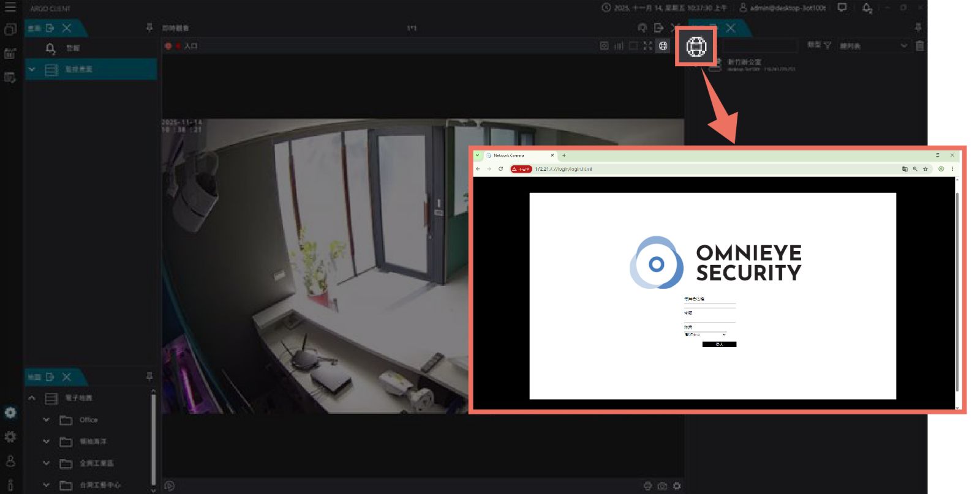Open the hamburger menu at top left
Viewport: 980px width, 494px height.
(10, 7)
